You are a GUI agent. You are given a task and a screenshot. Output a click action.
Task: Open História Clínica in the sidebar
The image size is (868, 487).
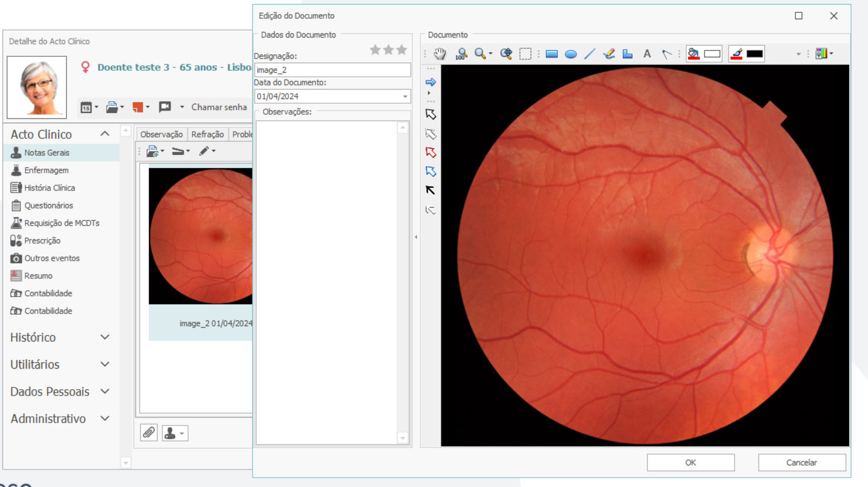(49, 188)
